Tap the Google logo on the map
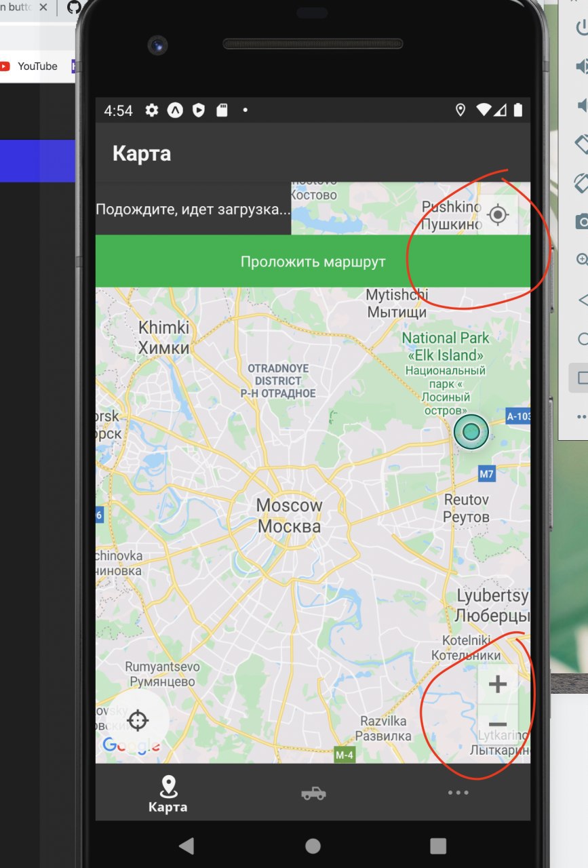This screenshot has width=588, height=868. click(x=131, y=746)
